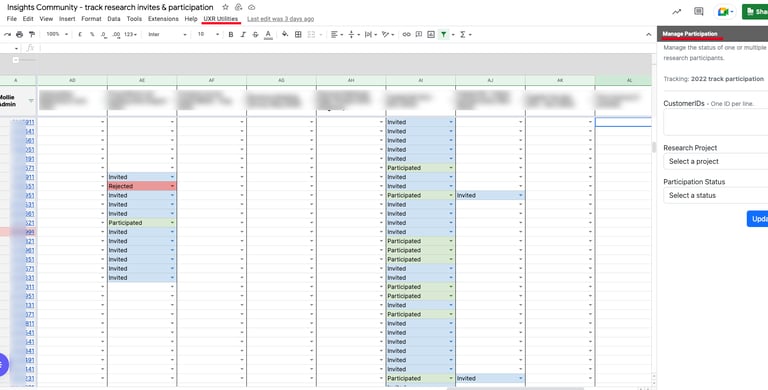768x390 pixels.
Task: Apply percent format icon
Action: [92, 34]
